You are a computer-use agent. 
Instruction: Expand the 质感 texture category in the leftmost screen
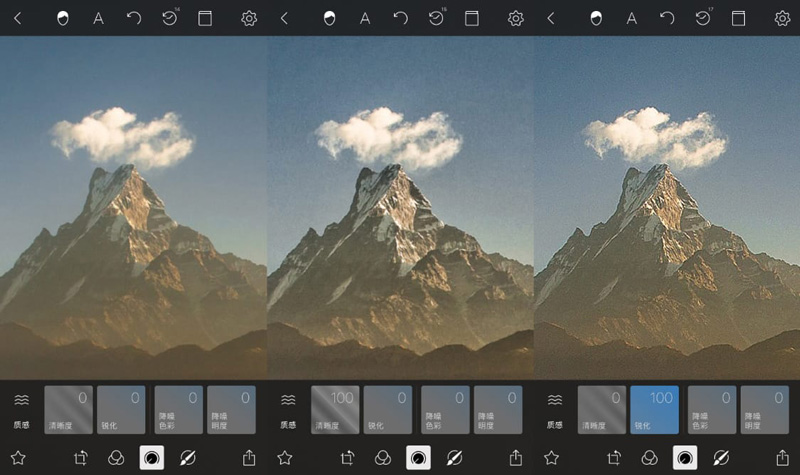tap(21, 409)
